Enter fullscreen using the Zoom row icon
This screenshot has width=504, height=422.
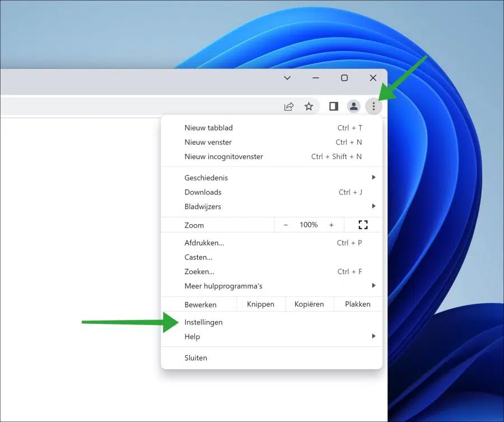(363, 225)
